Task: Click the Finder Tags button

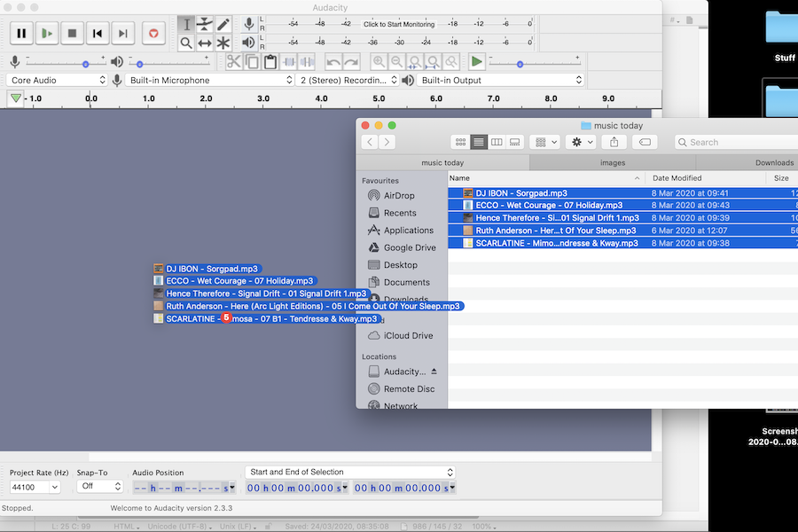Action: (x=645, y=142)
